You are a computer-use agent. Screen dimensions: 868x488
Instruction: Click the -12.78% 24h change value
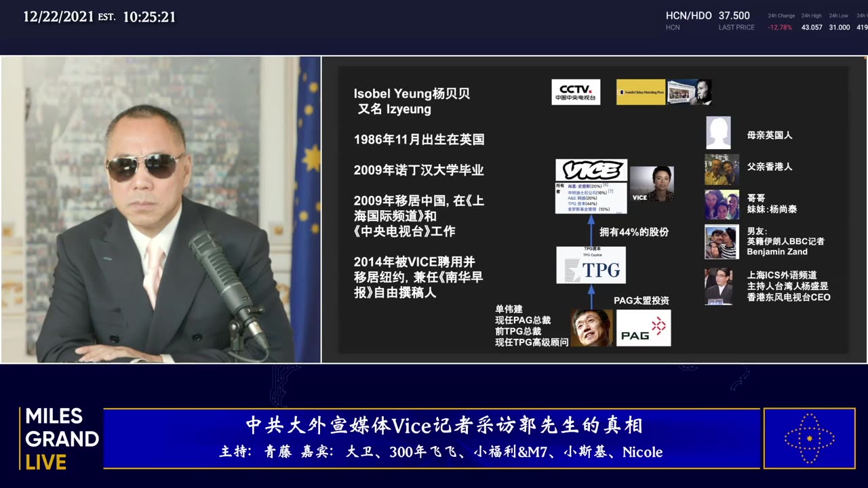click(781, 28)
